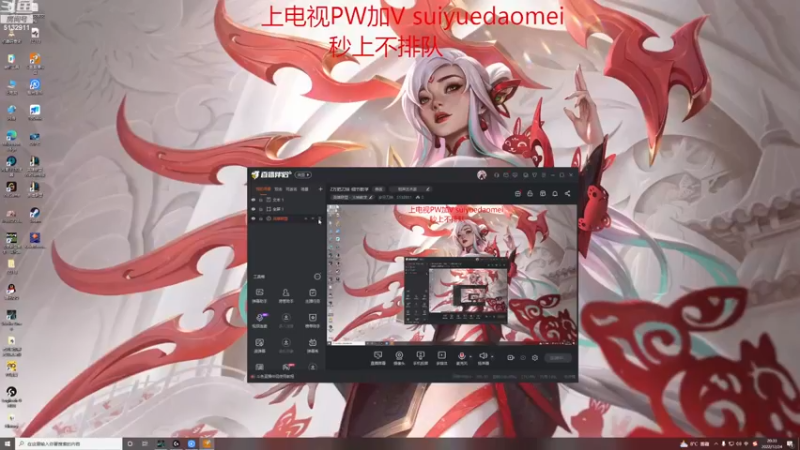
Task: Open the toolbox tool with red new badge
Action: point(287,367)
